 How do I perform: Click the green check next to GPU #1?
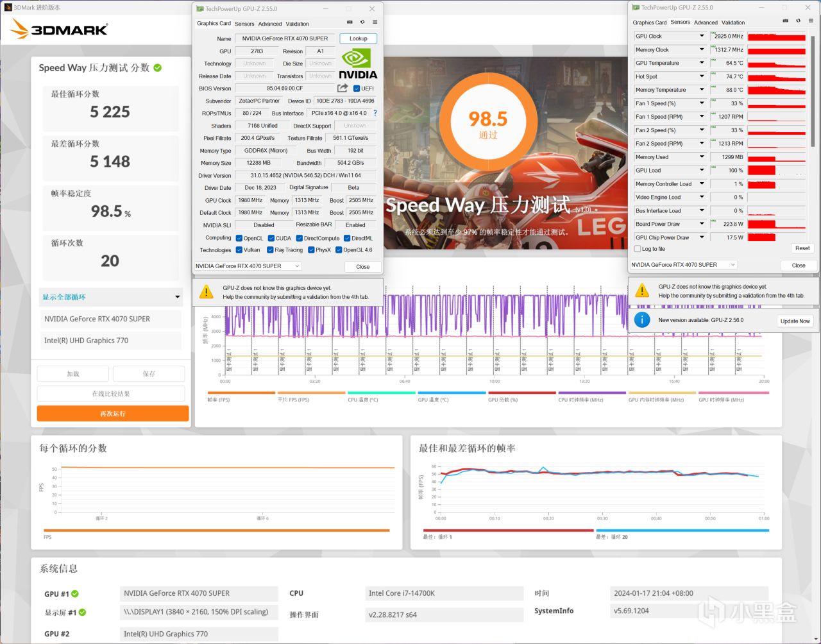75,594
